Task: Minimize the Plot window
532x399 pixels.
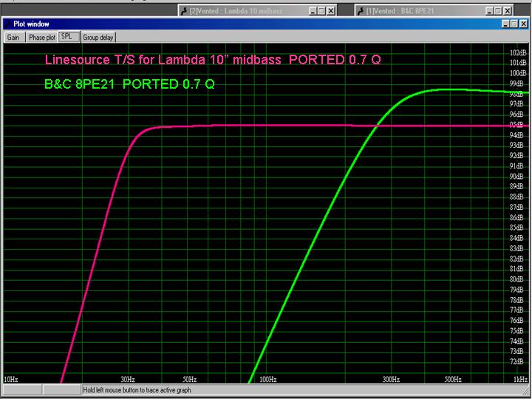Action: (x=506, y=24)
